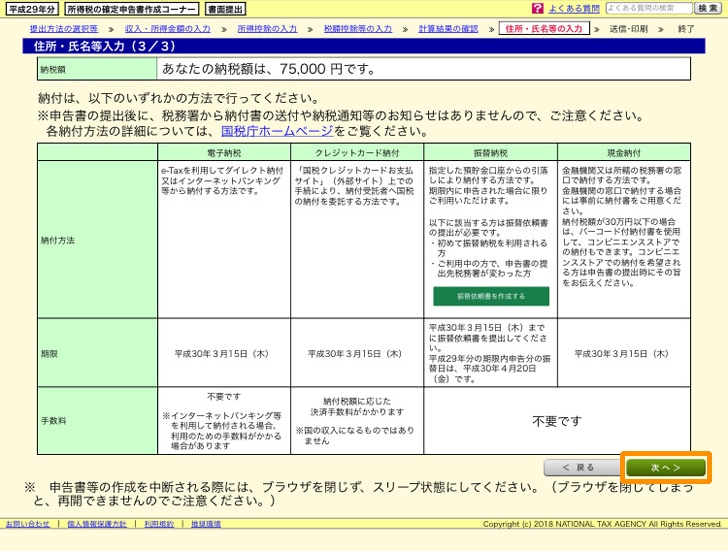The image size is (728, 551).
Task: Click the 検索 search button
Action: 708,8
